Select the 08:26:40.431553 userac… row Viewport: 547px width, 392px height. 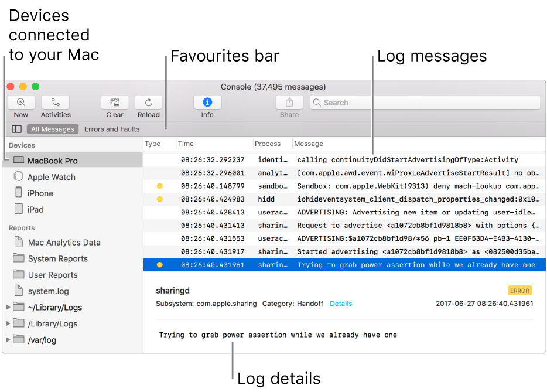click(x=344, y=238)
